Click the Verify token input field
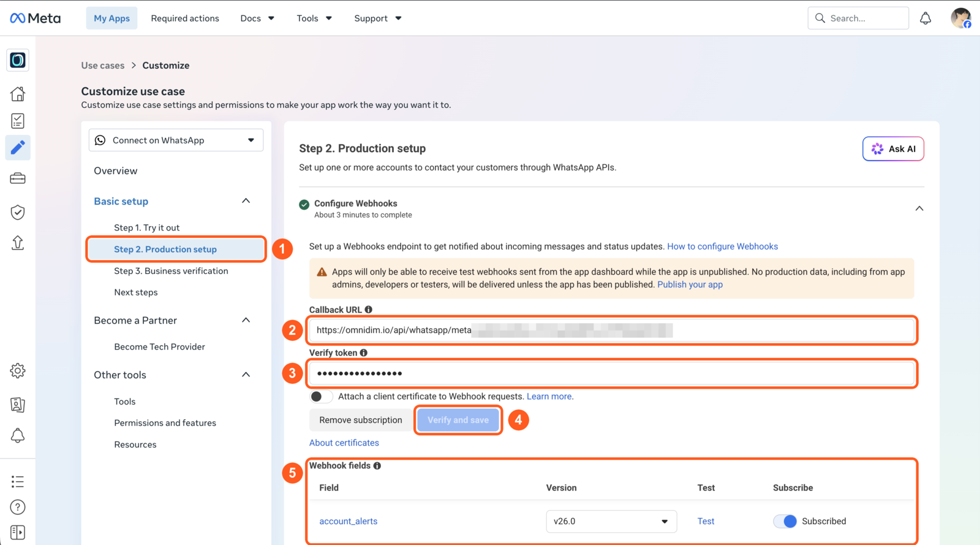980x545 pixels. pyautogui.click(x=611, y=373)
